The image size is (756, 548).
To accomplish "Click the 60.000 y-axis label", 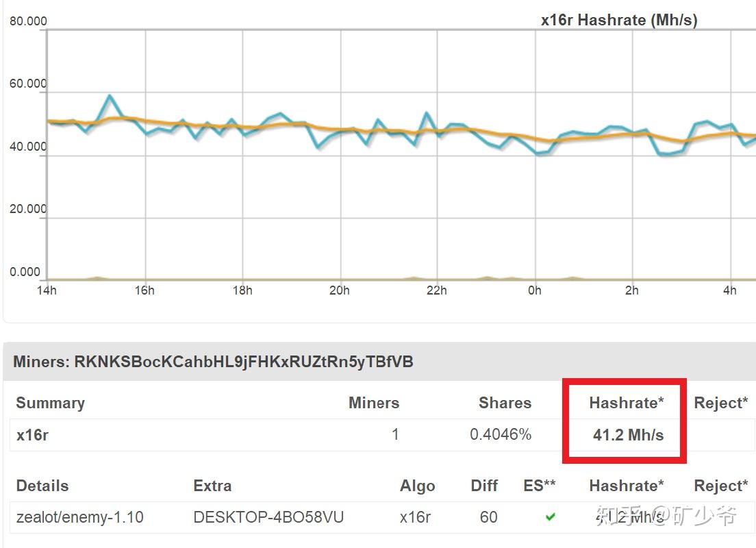I will [29, 84].
